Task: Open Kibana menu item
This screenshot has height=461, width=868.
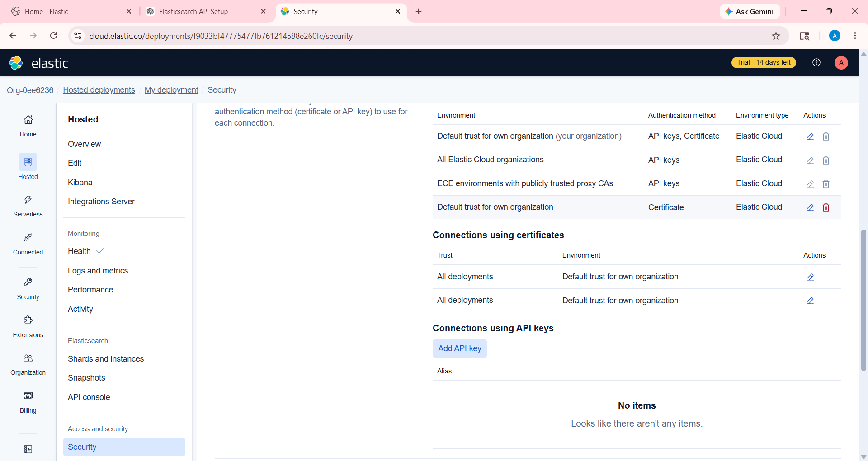Action: point(80,183)
